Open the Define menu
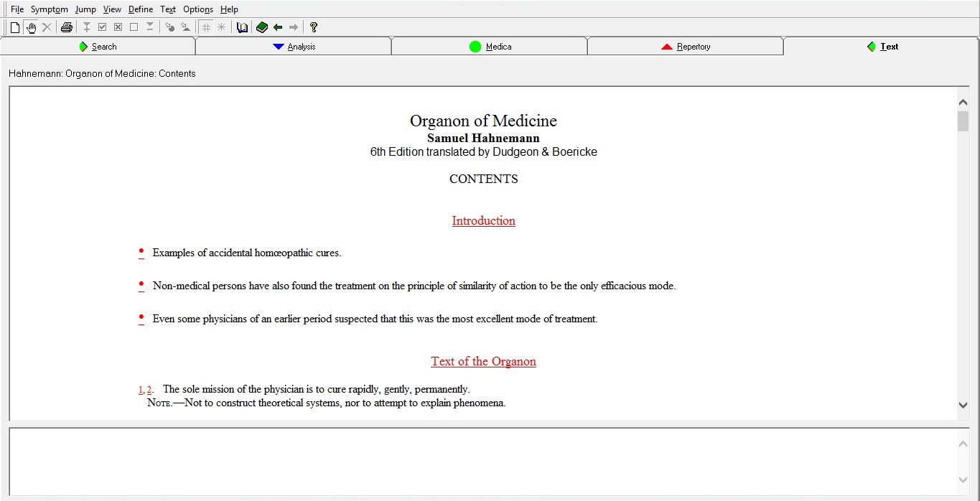Screen dimensions: 980x501 click(x=141, y=9)
